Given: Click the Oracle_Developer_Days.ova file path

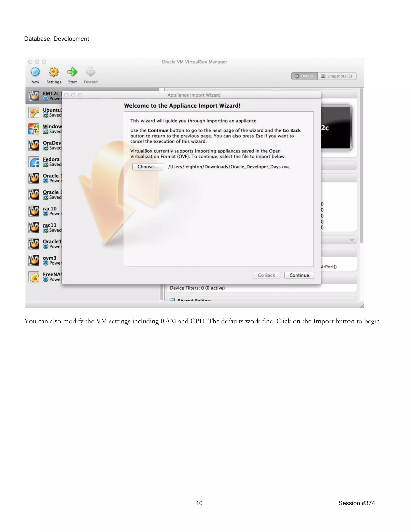Looking at the screenshot, I should pos(229,167).
